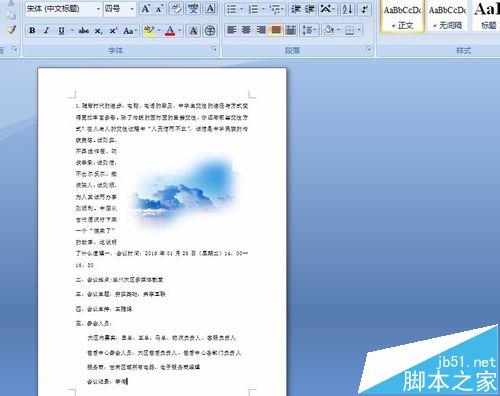500x396 pixels.
Task: Expand the underline style dropdown arrow
Action: 72,31
